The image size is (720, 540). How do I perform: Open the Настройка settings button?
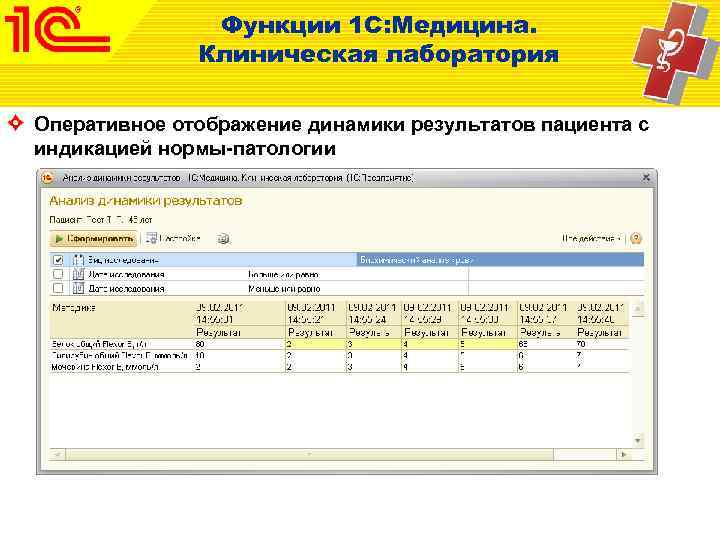click(x=174, y=239)
